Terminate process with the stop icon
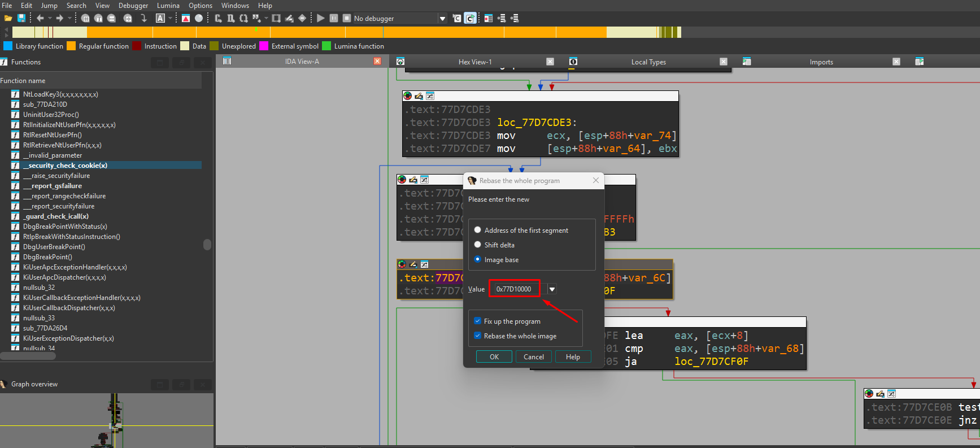Screen dimensions: 980x448 tap(347, 18)
